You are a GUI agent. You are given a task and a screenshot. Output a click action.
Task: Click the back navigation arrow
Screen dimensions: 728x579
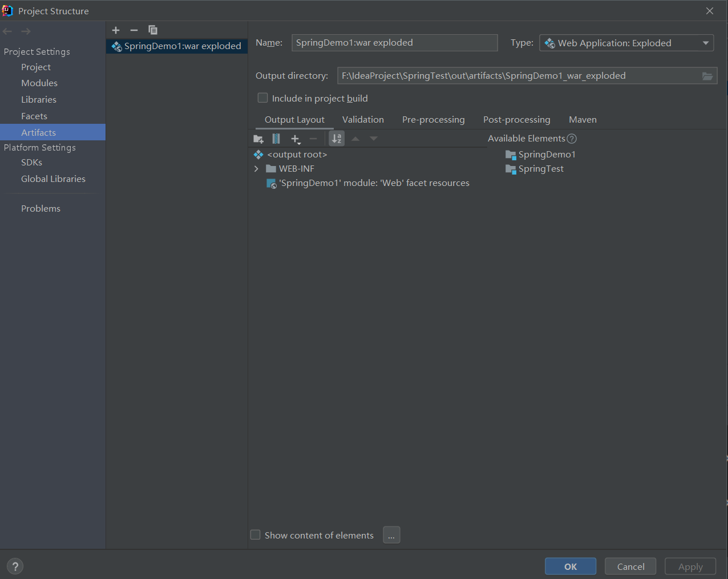coord(7,31)
